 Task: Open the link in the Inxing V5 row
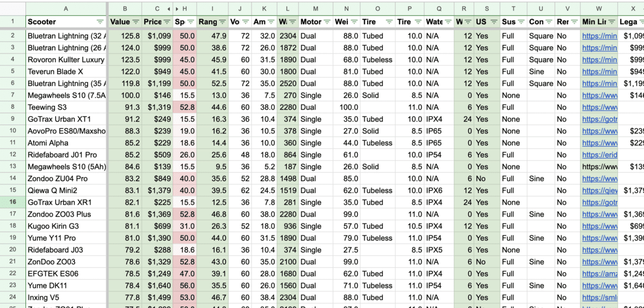coord(599,298)
